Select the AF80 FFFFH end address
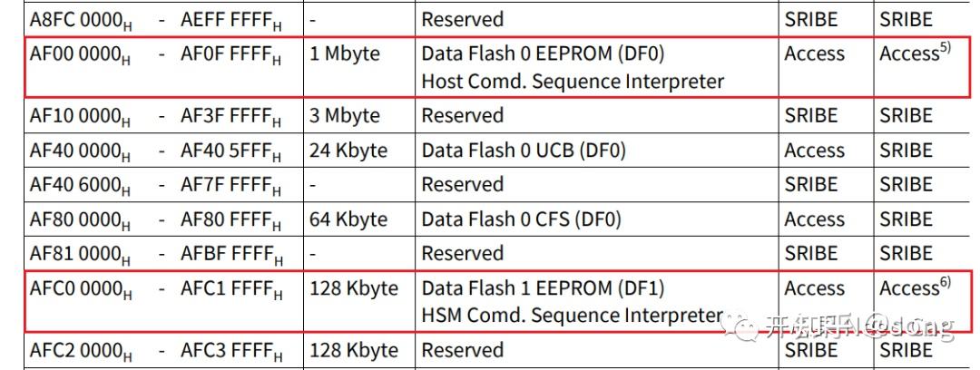The image size is (980, 370). (x=231, y=220)
